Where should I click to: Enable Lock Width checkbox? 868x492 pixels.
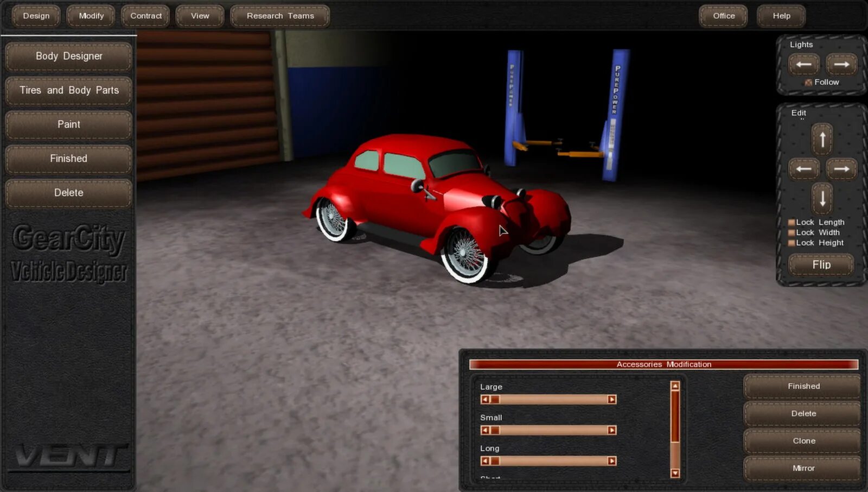pos(792,233)
